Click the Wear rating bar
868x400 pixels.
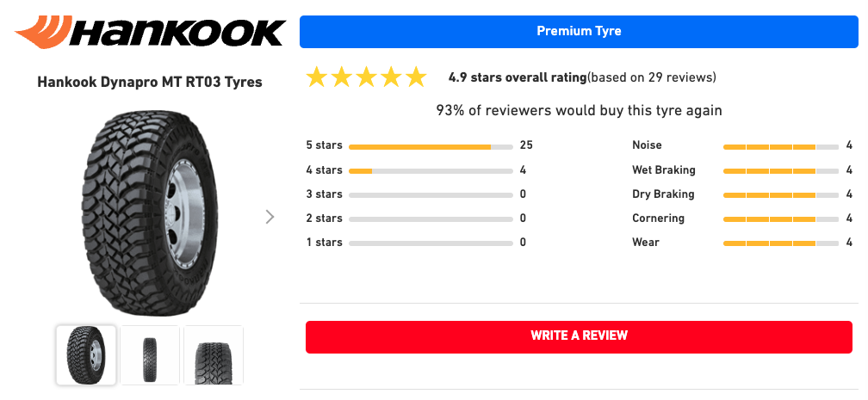[781, 243]
